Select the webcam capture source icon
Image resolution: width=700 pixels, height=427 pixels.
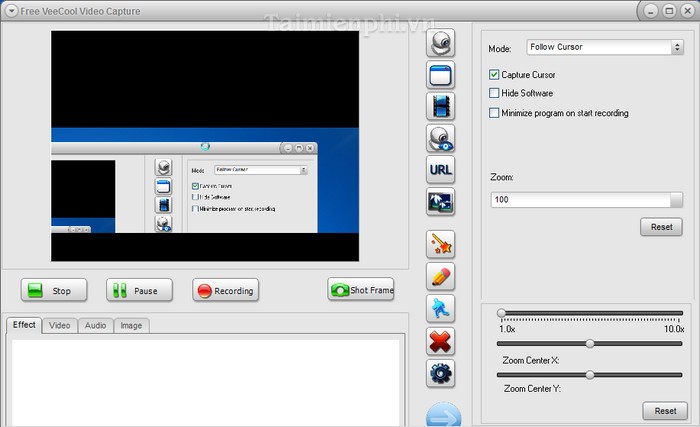pos(440,43)
